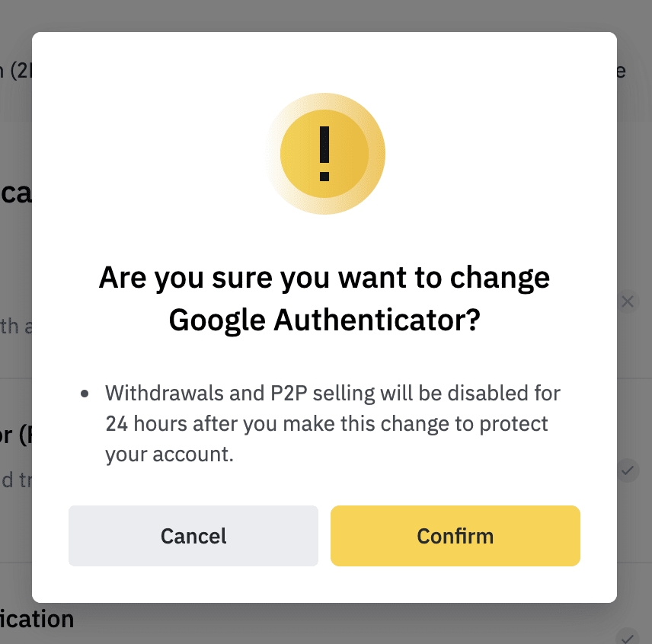The width and height of the screenshot is (652, 644).
Task: Click the cut-off bold "or (" heading at left
Action: point(15,436)
